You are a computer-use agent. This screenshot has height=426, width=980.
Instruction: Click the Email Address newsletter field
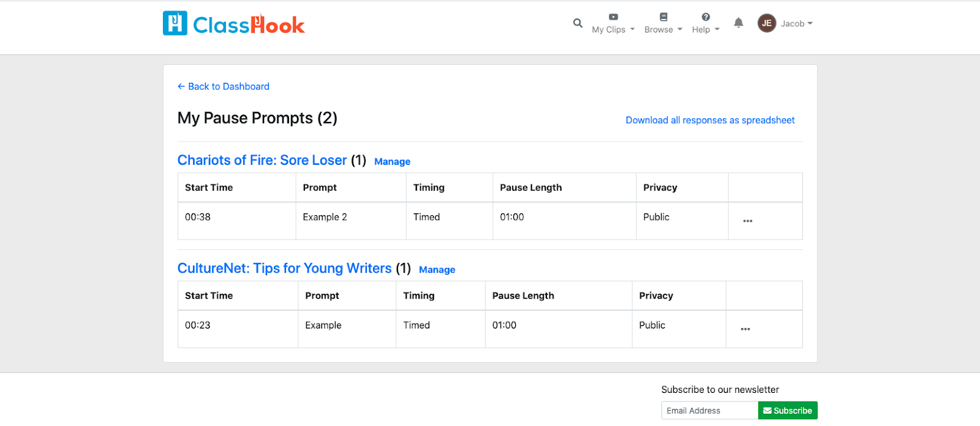coord(709,411)
